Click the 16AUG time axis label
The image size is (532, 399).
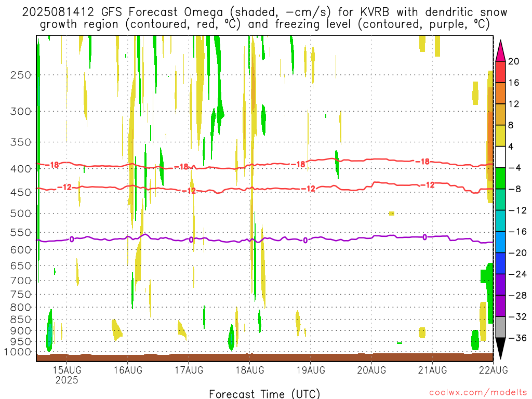pos(128,370)
